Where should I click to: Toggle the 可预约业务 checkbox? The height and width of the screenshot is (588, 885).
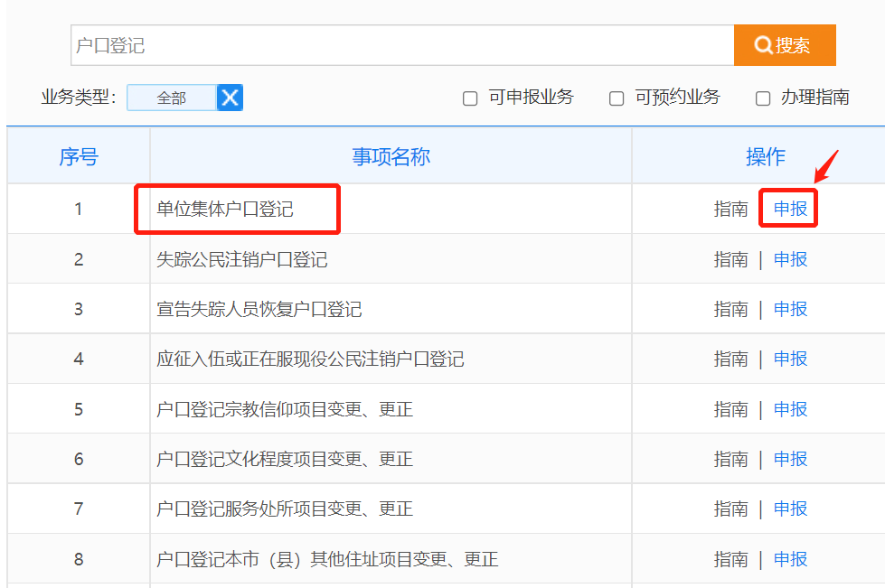coord(617,98)
